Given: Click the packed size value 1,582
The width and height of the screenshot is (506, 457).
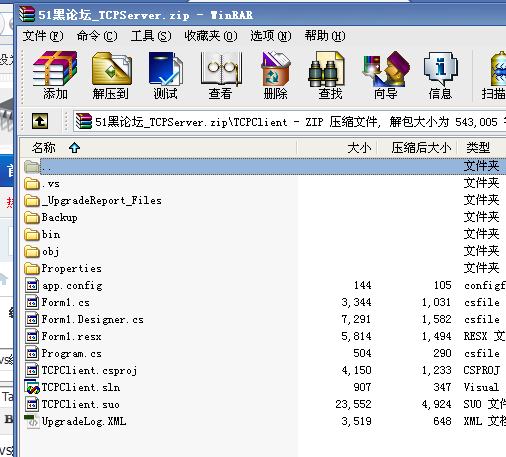Looking at the screenshot, I should click(x=436, y=319).
